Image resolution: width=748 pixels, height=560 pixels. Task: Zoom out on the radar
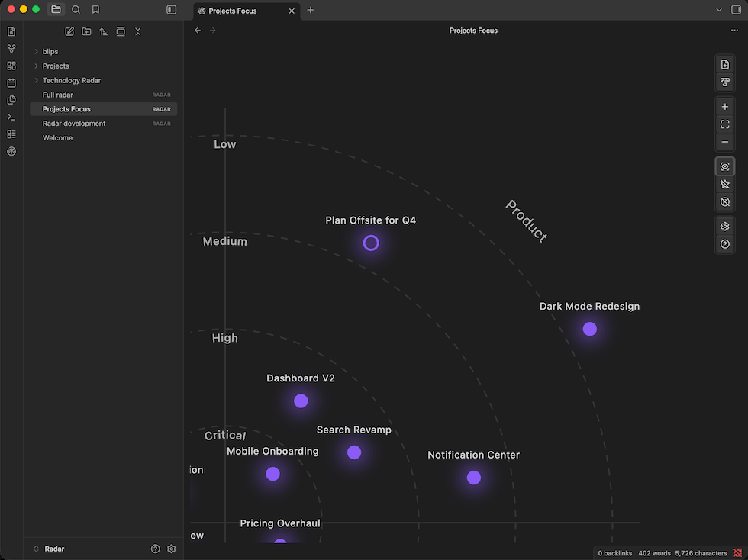724,142
